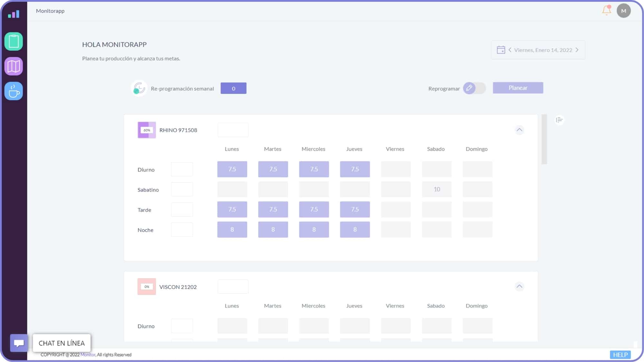Go to the next day with the right chevron
The image size is (644, 362).
coord(577,50)
